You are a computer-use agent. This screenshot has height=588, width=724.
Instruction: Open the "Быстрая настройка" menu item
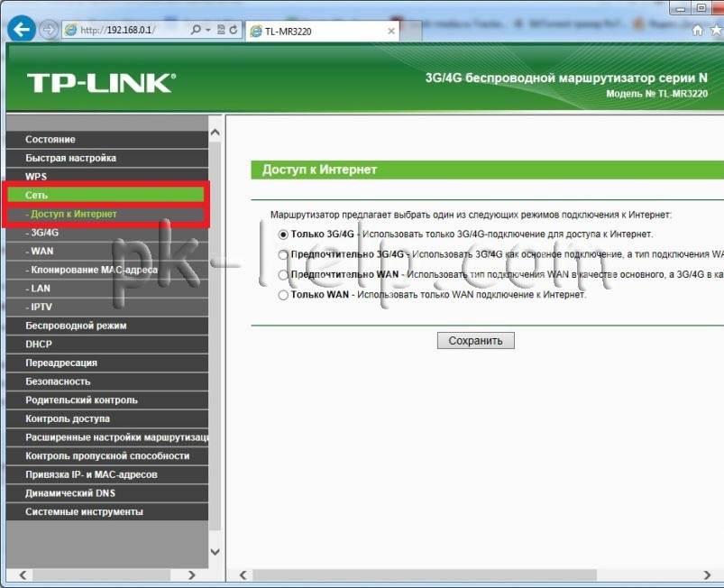click(107, 158)
